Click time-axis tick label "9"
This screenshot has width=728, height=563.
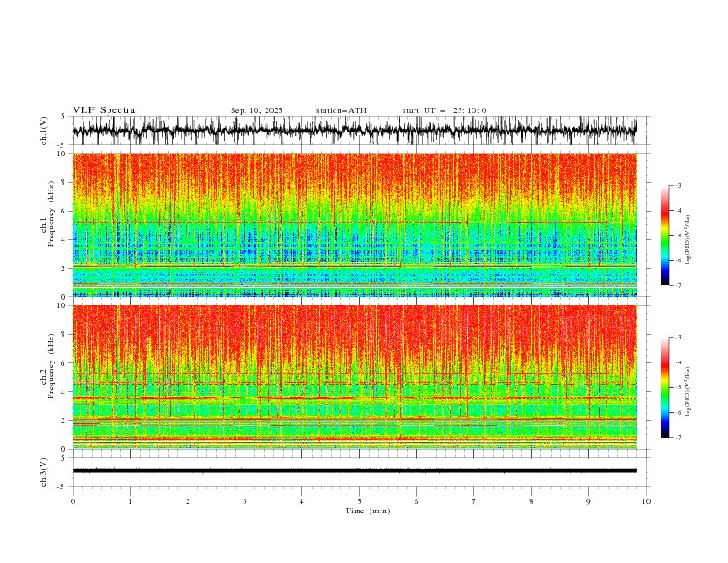588,501
